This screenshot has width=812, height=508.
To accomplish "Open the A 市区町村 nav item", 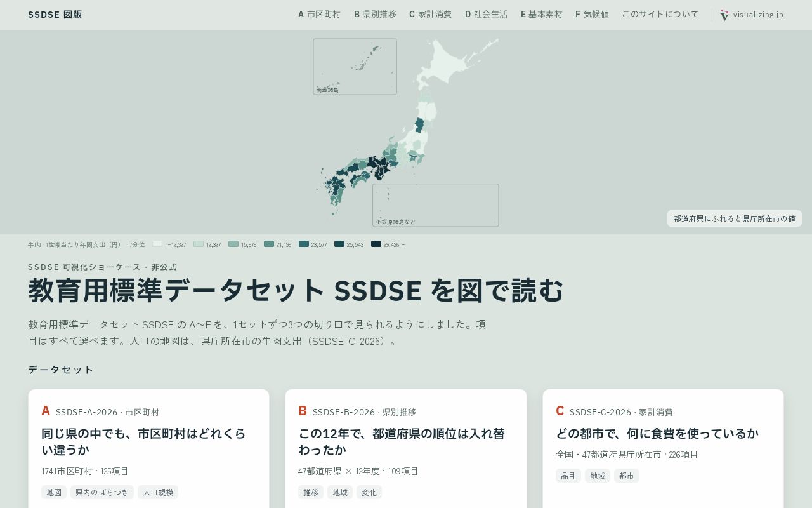I will [x=319, y=14].
